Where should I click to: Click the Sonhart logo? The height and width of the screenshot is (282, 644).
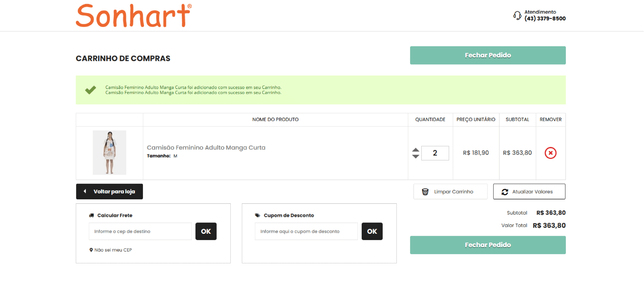tap(134, 15)
